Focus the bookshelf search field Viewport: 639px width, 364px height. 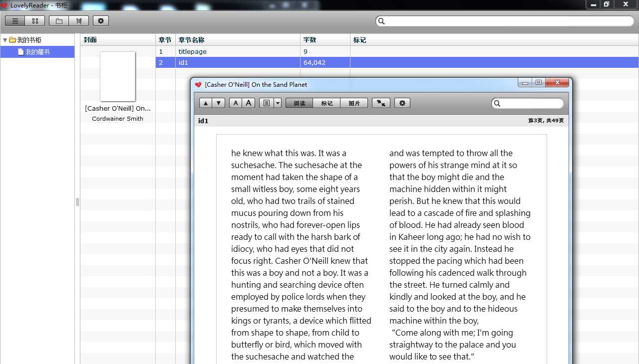(505, 21)
